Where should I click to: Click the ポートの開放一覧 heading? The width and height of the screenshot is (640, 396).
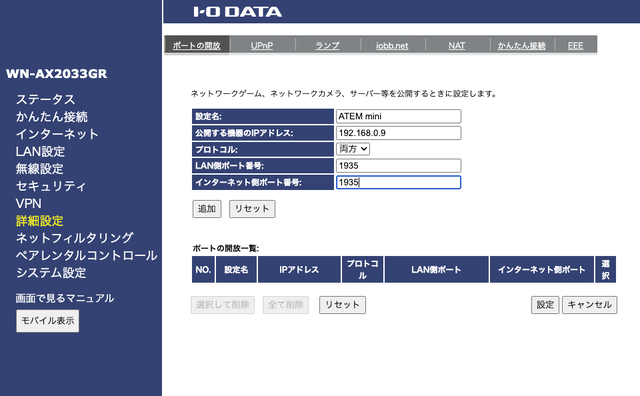pos(225,248)
